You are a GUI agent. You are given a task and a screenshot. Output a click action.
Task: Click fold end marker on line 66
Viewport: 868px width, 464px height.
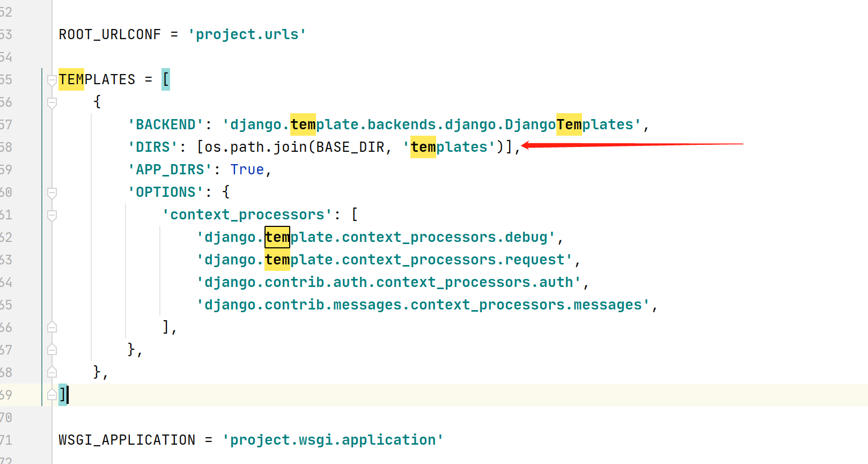coord(52,327)
